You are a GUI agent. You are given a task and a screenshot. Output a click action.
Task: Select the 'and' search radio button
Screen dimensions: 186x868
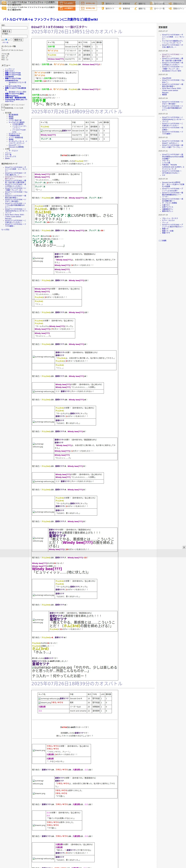point(6,39)
